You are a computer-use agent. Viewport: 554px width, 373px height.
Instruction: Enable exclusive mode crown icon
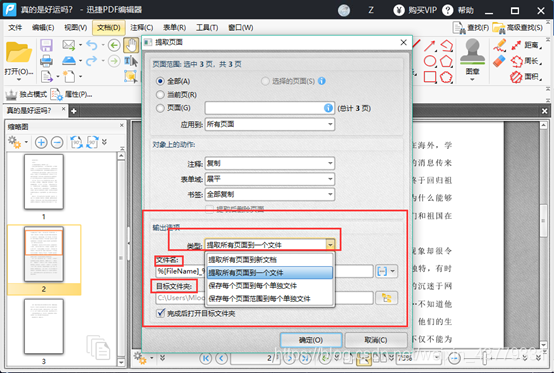point(25,94)
